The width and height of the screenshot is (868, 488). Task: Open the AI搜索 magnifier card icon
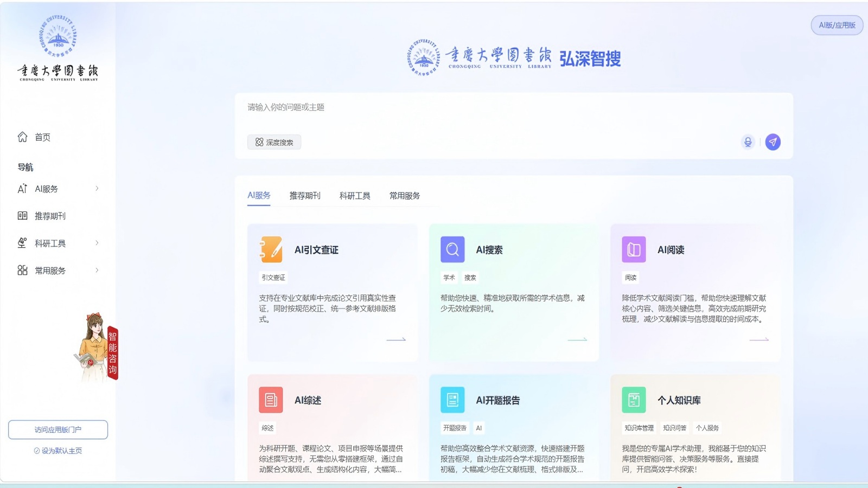tap(452, 249)
